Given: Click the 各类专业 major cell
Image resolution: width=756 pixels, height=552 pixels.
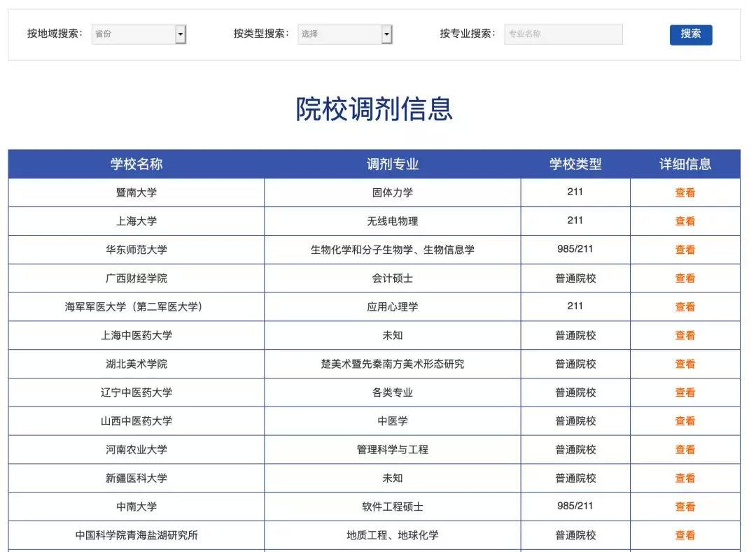Looking at the screenshot, I should pyautogui.click(x=393, y=392).
